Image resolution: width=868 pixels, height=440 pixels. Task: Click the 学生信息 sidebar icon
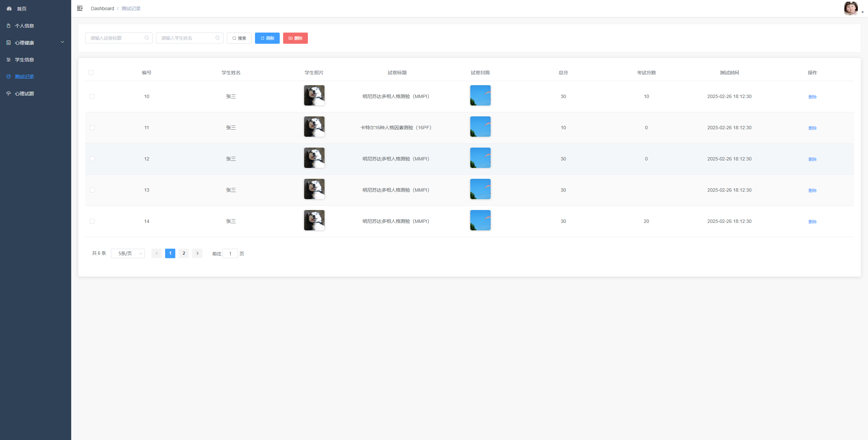(8, 60)
